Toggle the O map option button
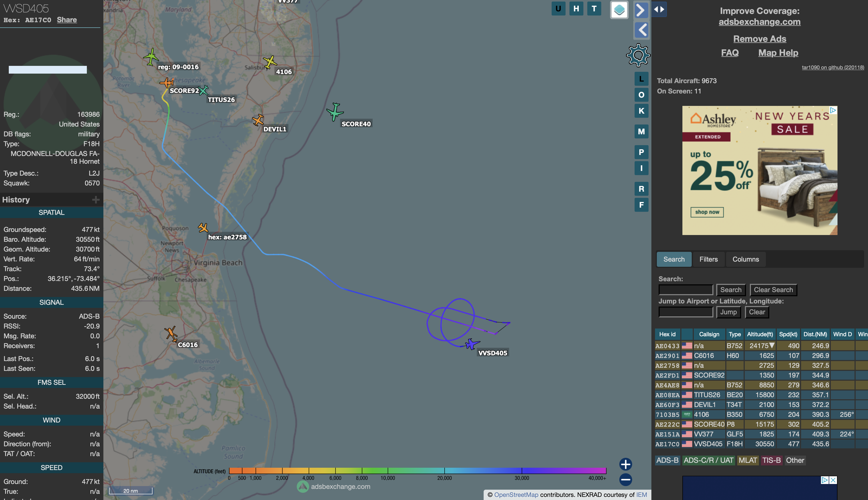The height and width of the screenshot is (500, 868). (641, 95)
